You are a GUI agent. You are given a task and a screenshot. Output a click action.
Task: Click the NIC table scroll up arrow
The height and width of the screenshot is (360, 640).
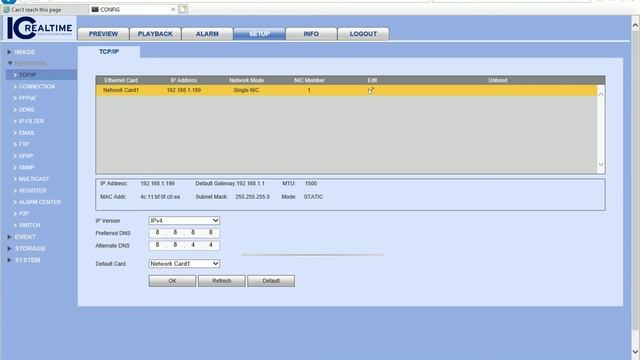pos(601,94)
